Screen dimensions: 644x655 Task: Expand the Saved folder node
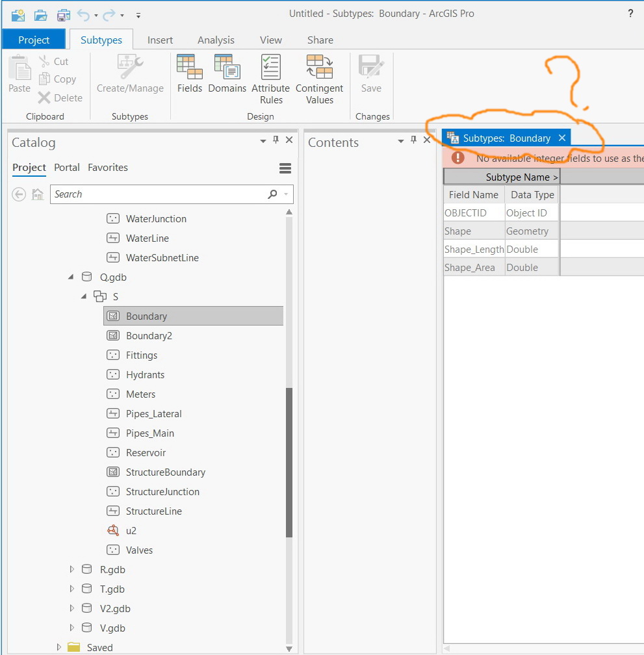coord(58,647)
